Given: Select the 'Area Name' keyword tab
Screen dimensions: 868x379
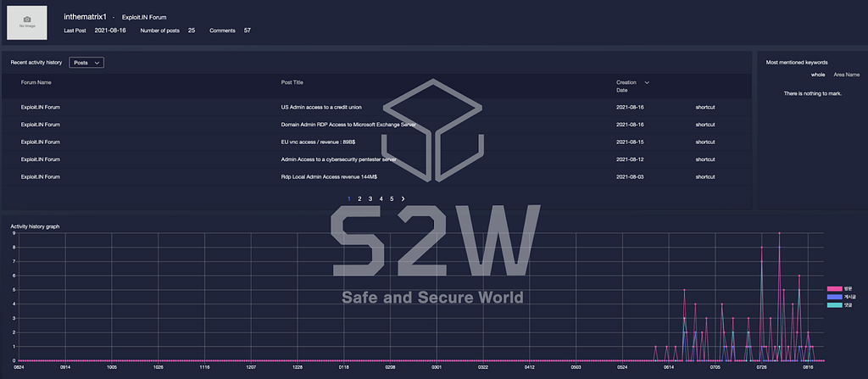Looking at the screenshot, I should (x=847, y=75).
